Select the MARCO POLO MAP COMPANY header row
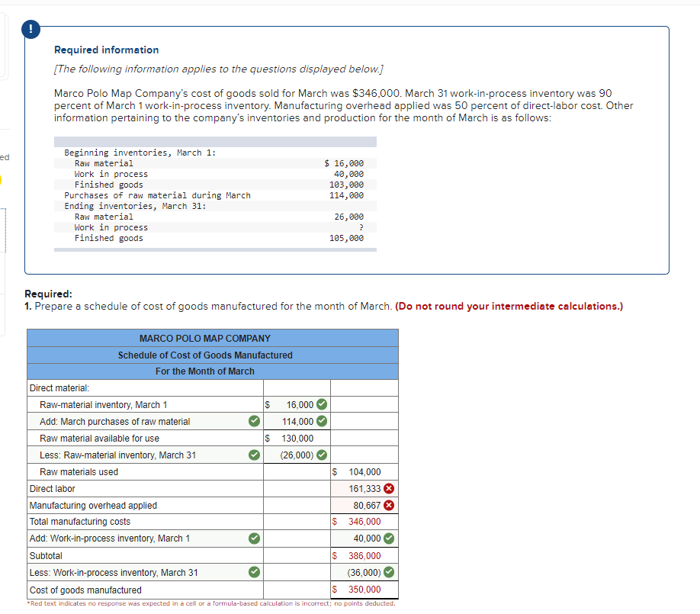This screenshot has height=614, width=700. 204,338
